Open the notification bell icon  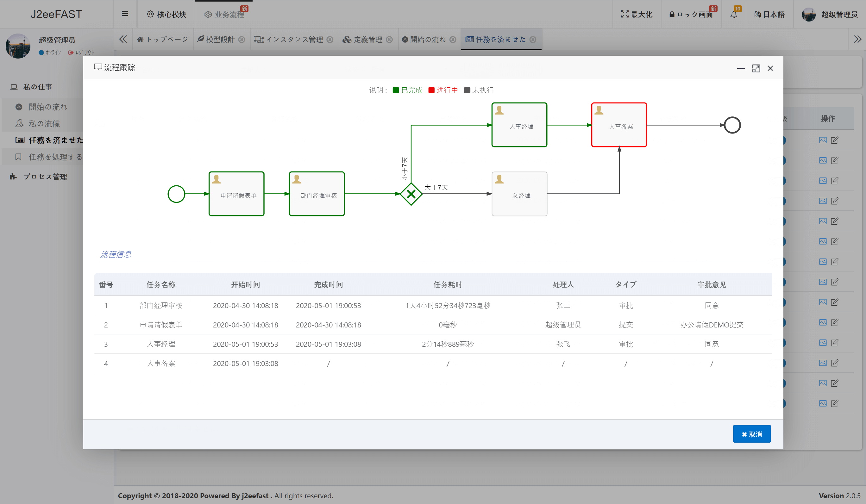pyautogui.click(x=733, y=15)
